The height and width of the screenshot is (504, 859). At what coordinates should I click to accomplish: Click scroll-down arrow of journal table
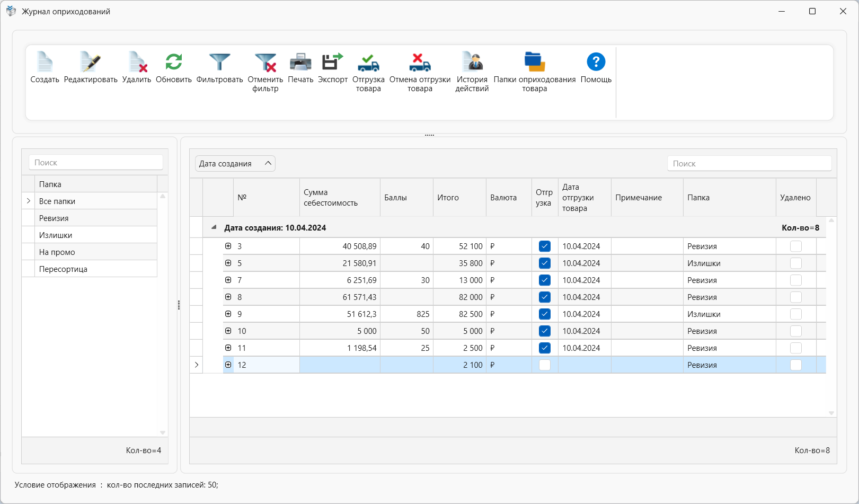pyautogui.click(x=831, y=413)
